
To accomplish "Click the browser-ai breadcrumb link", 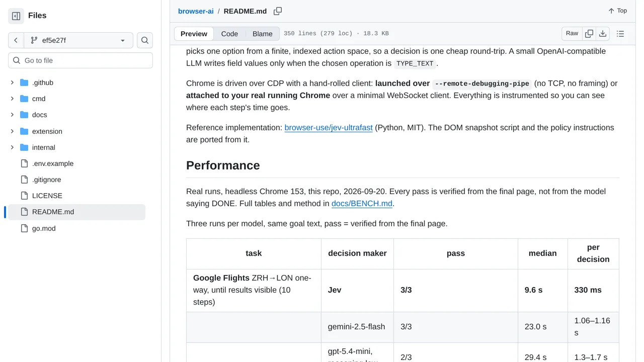I will (x=196, y=11).
